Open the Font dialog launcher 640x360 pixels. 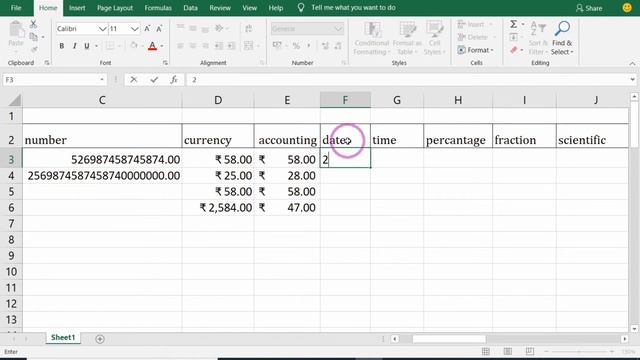tap(165, 63)
